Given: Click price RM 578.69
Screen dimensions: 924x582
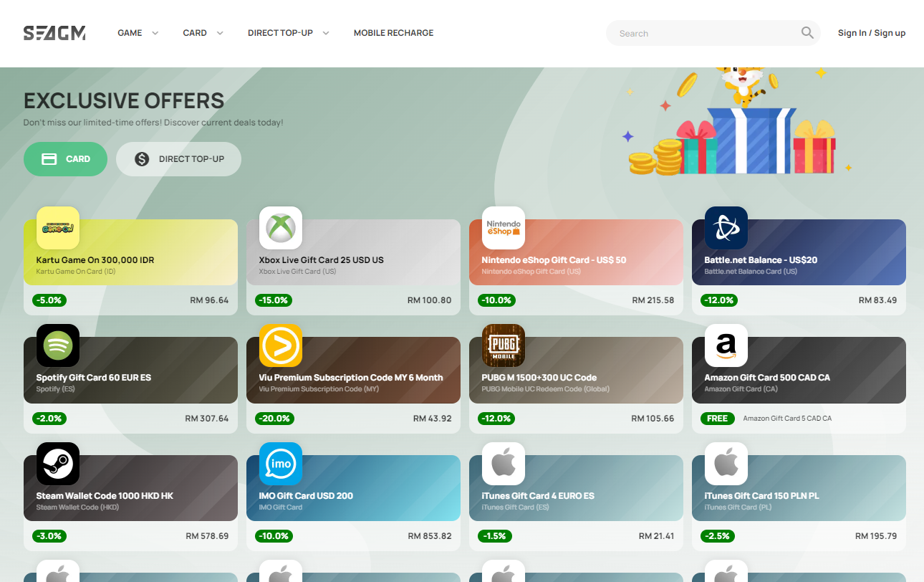Looking at the screenshot, I should [207, 536].
